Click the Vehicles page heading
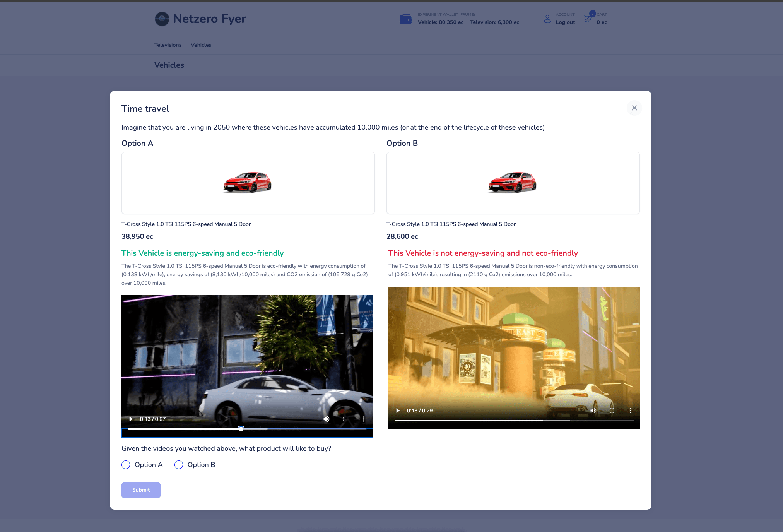The height and width of the screenshot is (532, 783). pos(169,65)
